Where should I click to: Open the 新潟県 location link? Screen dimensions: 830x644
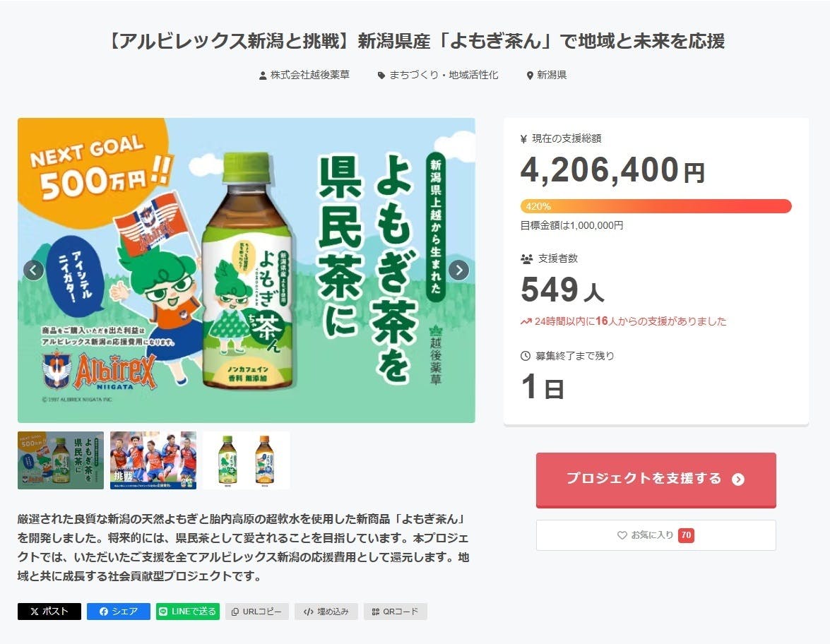551,75
